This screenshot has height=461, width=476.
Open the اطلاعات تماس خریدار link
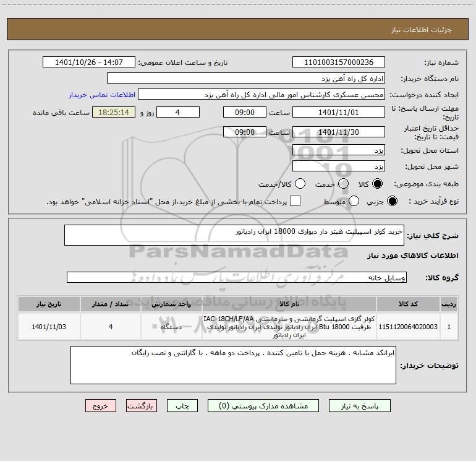[102, 95]
